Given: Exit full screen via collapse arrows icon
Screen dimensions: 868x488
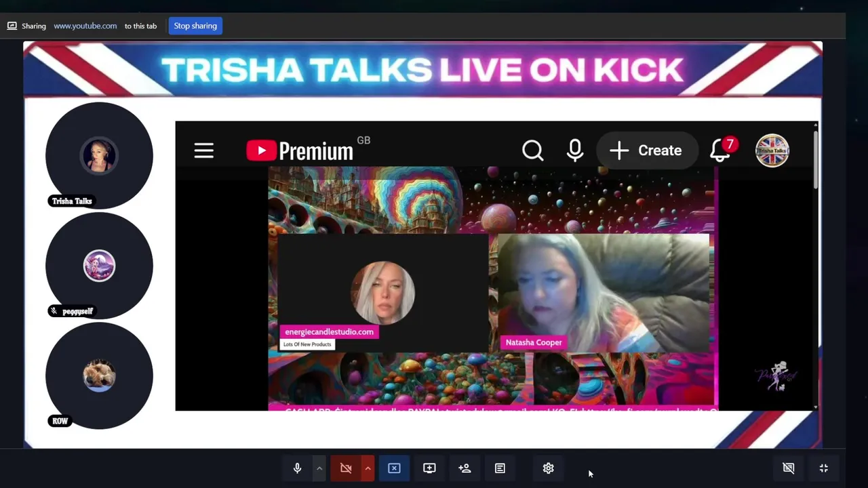Looking at the screenshot, I should (824, 468).
